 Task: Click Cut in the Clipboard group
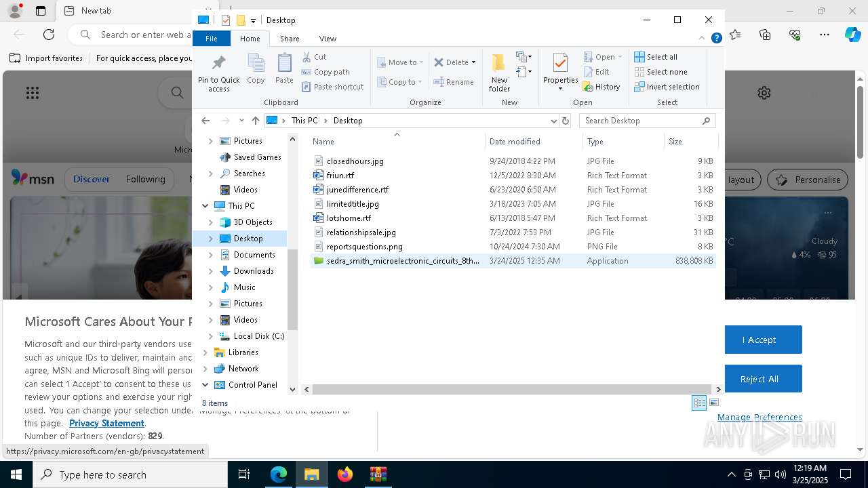[314, 57]
